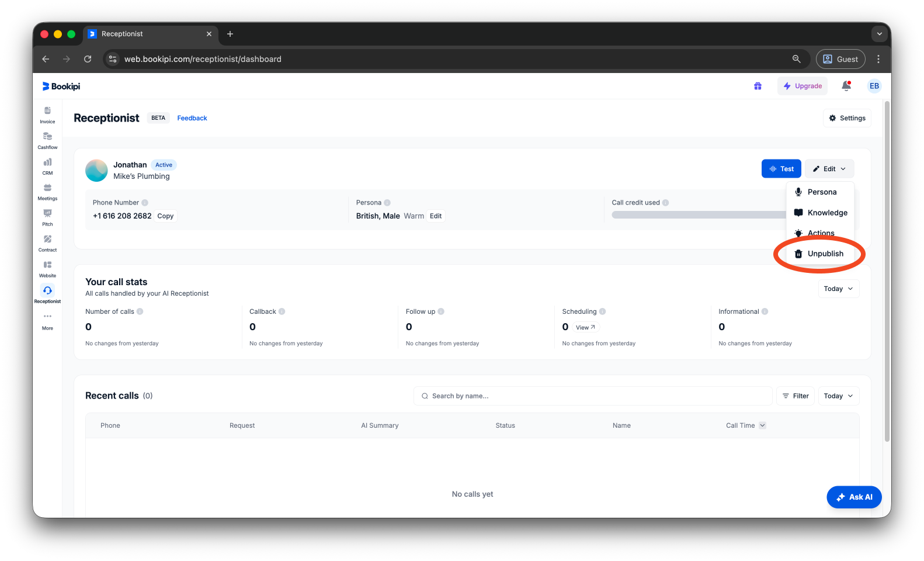
Task: Sort by the Call Time column arrow
Action: [x=762, y=425]
